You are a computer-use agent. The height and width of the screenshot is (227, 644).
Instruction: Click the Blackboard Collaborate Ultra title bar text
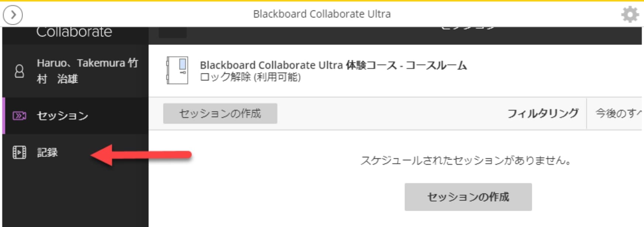click(x=322, y=14)
